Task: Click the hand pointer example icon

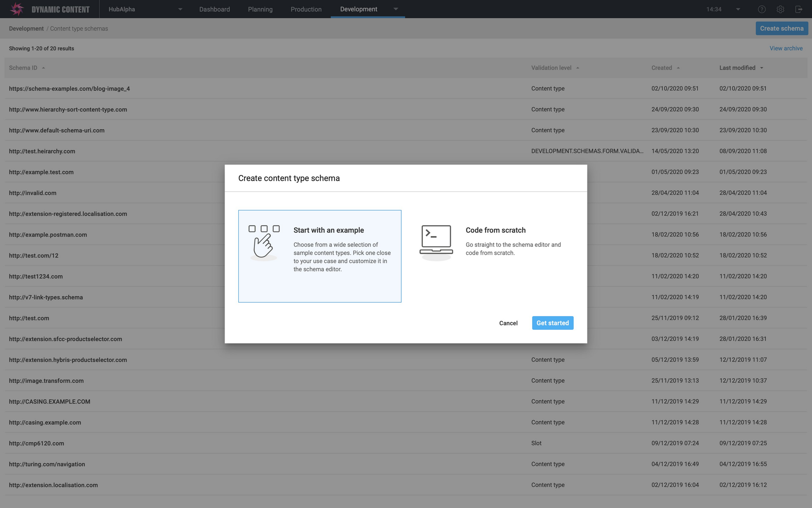Action: pos(263,243)
